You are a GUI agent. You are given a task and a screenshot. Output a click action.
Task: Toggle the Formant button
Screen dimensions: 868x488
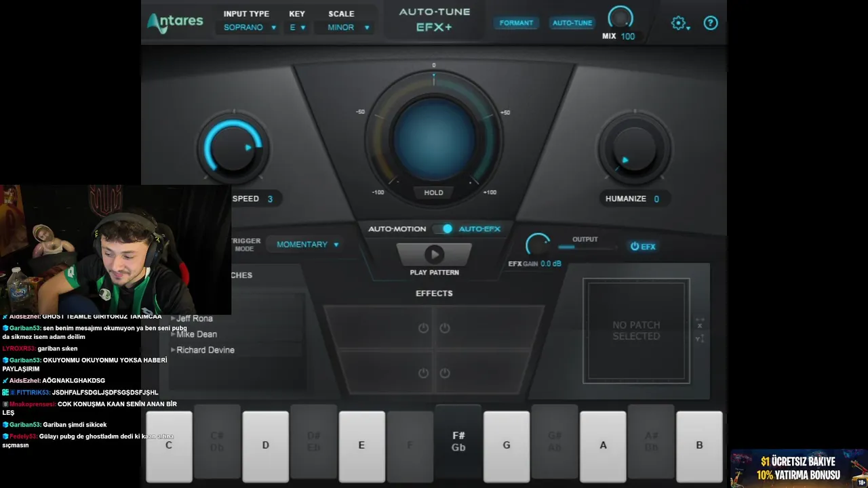point(516,23)
